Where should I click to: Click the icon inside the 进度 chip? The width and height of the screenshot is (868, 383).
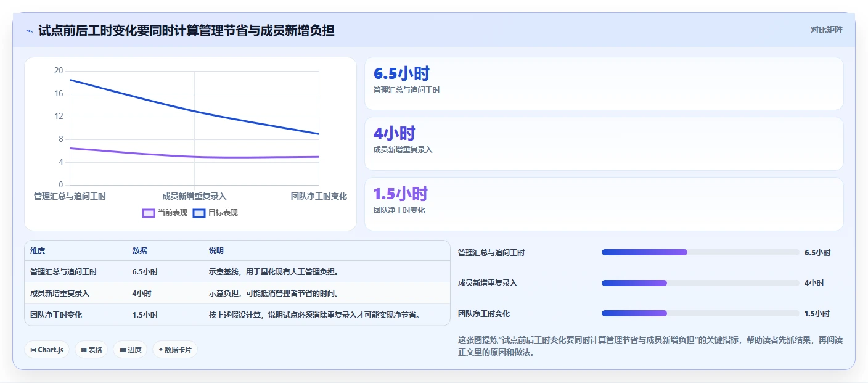point(123,350)
